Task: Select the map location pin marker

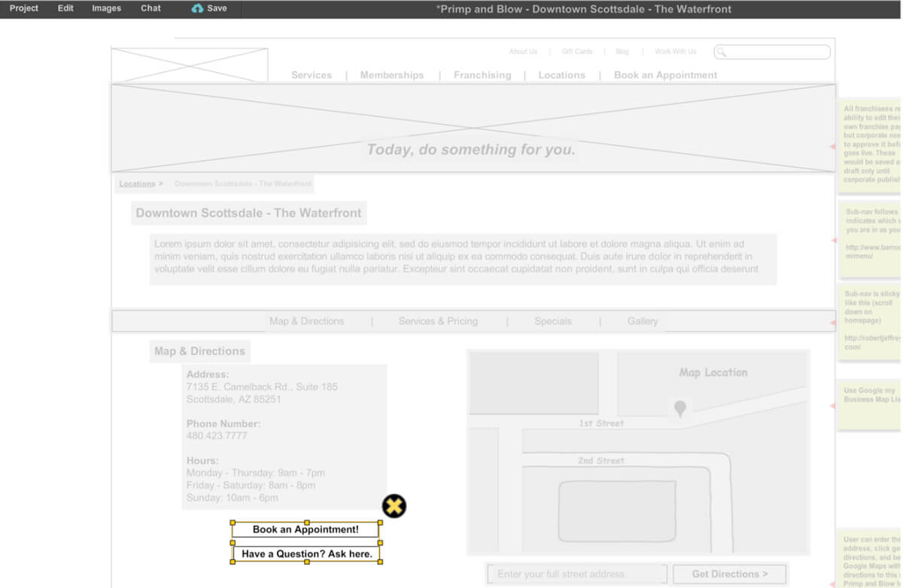Action: (x=680, y=407)
